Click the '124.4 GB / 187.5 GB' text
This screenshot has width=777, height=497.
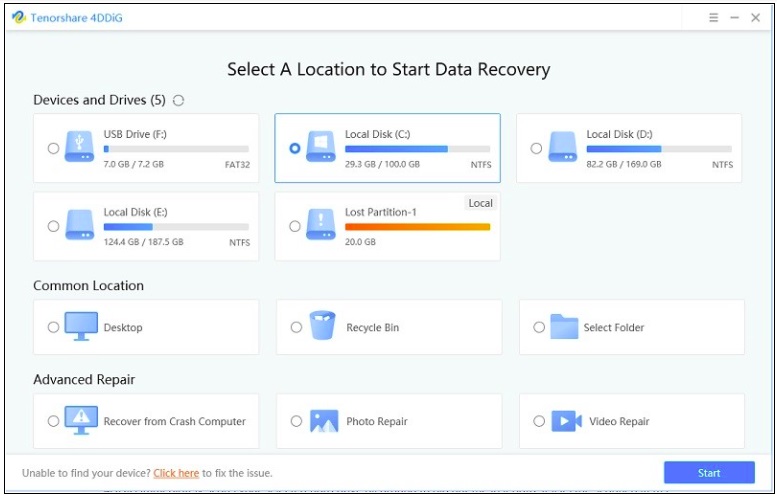tap(143, 242)
